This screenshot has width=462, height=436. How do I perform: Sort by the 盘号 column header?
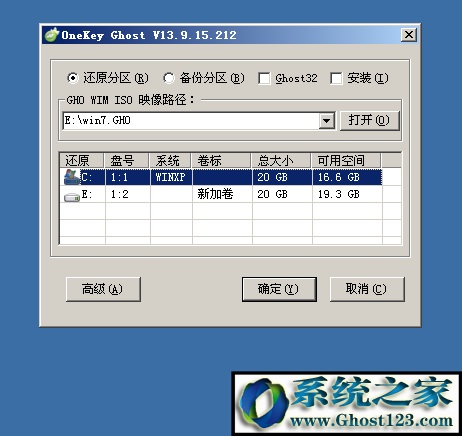coord(127,160)
